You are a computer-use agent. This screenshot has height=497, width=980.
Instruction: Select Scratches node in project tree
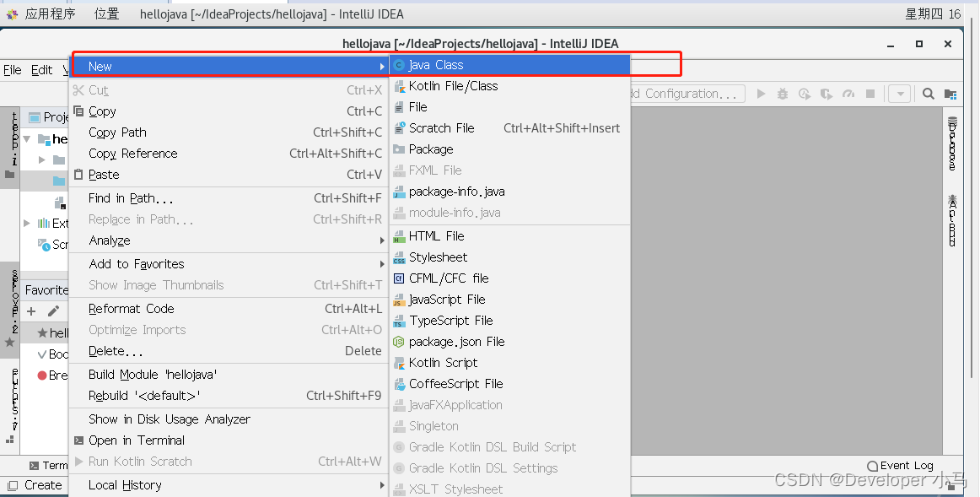52,245
